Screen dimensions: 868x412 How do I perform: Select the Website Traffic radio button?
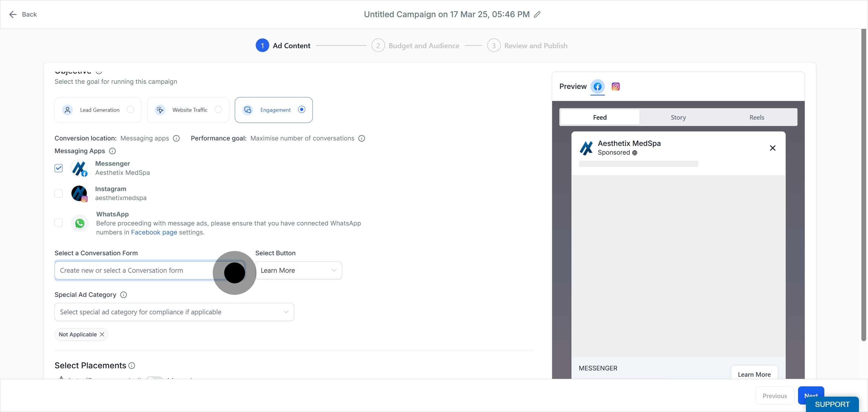tap(218, 109)
